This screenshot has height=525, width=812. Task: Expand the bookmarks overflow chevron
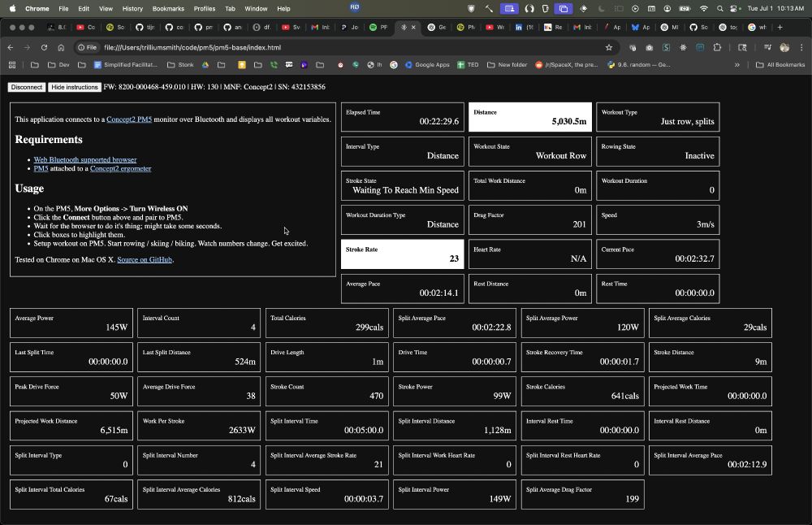[x=737, y=65]
